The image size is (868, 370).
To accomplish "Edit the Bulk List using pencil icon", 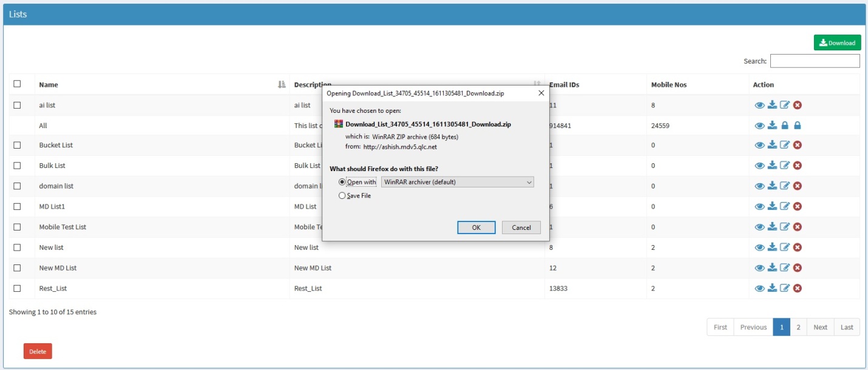I will (x=785, y=166).
